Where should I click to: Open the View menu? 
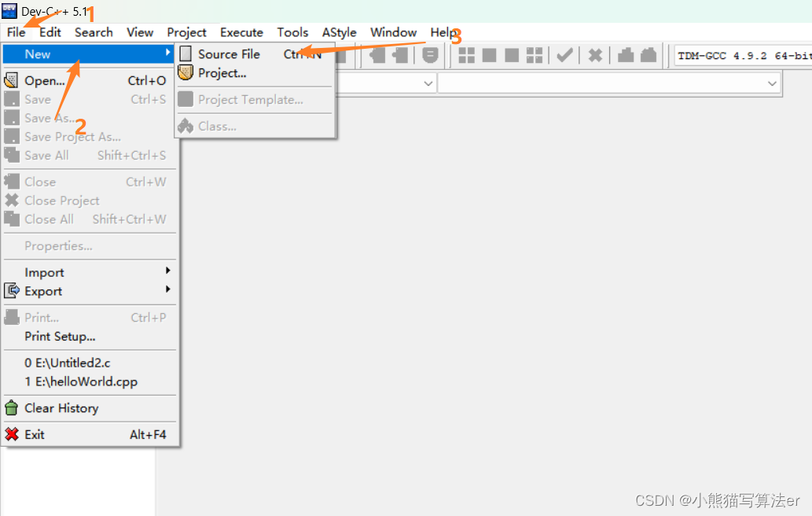pos(140,32)
